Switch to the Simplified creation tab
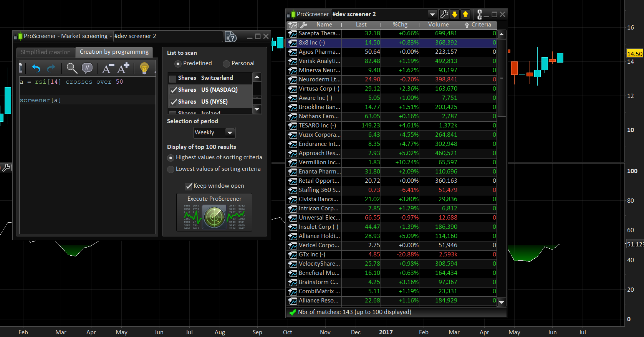 tap(46, 52)
